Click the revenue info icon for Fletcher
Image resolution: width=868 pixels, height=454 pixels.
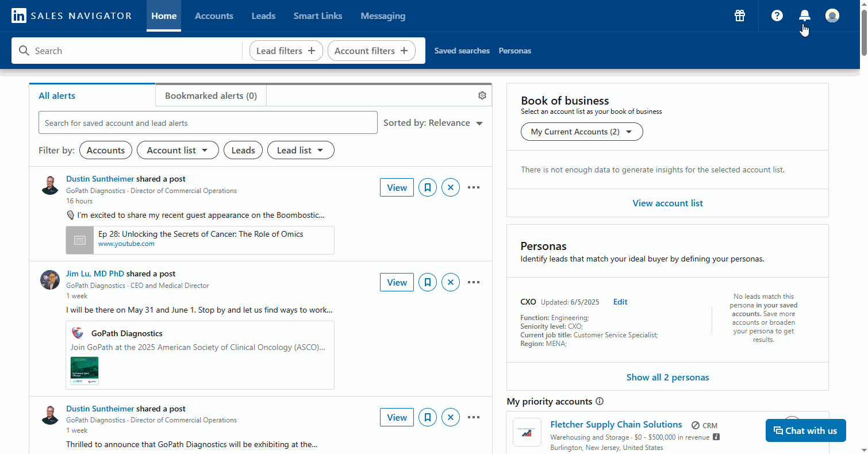click(716, 437)
